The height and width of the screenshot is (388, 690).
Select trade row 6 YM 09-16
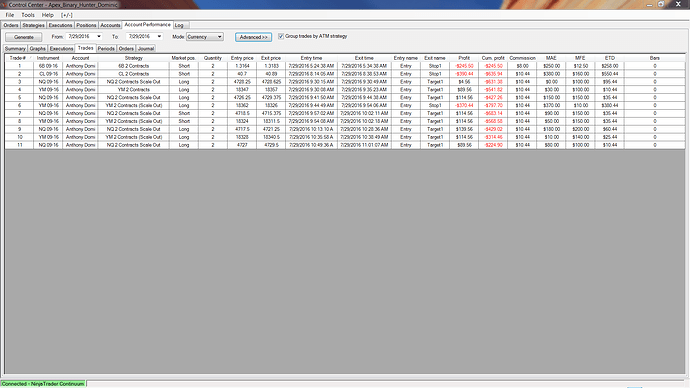345,106
